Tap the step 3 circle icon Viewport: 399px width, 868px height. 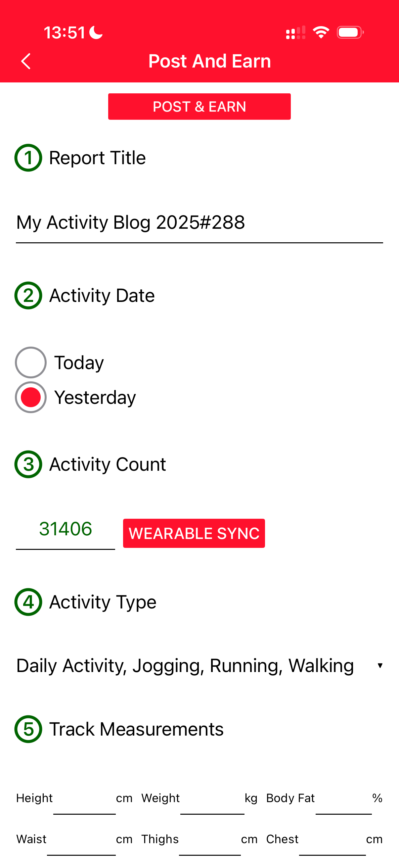[28, 464]
